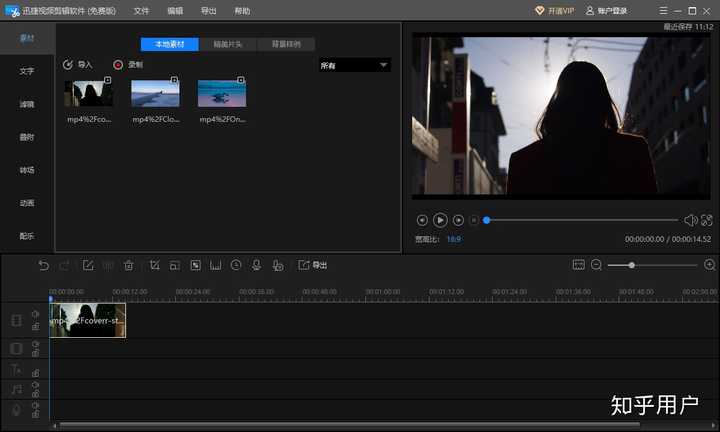
Task: Toggle mute on the main video track
Action: click(x=35, y=314)
